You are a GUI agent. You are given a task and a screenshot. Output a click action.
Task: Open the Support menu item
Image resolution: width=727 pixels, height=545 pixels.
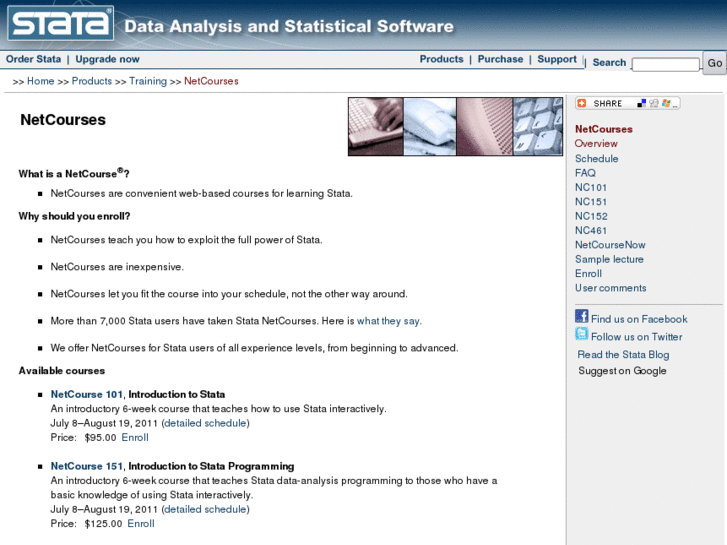[557, 60]
